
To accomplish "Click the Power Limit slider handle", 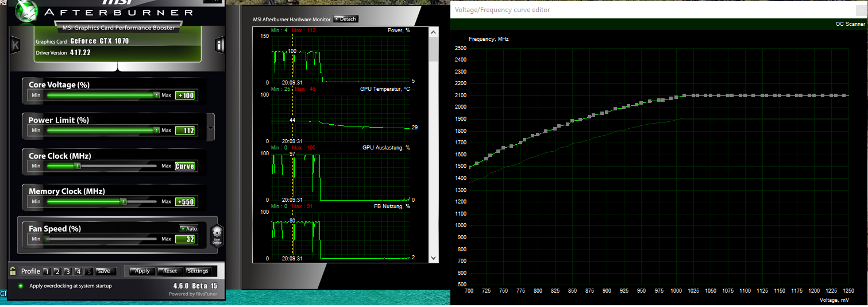I will (x=156, y=131).
